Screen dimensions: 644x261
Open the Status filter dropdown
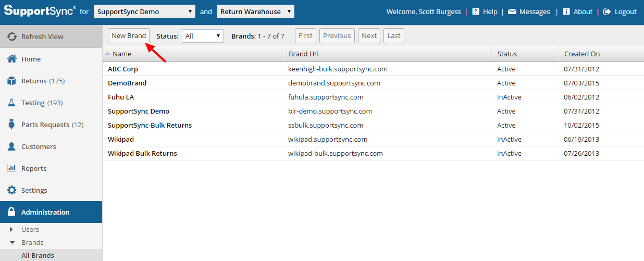click(202, 36)
